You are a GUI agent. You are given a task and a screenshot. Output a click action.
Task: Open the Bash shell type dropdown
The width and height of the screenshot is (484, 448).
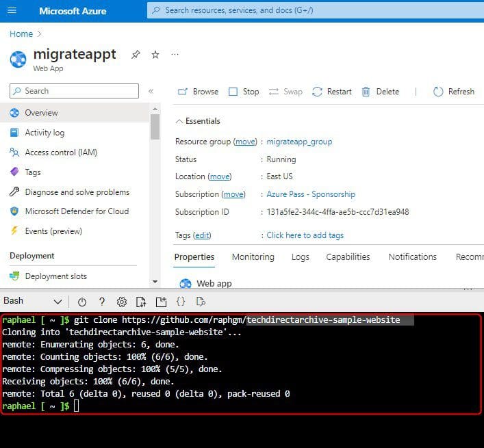(33, 301)
